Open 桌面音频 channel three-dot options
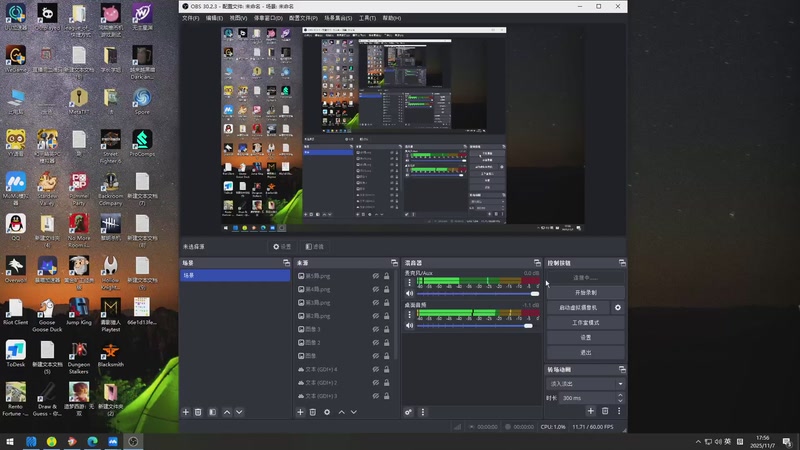Image resolution: width=800 pixels, height=450 pixels. [x=409, y=314]
